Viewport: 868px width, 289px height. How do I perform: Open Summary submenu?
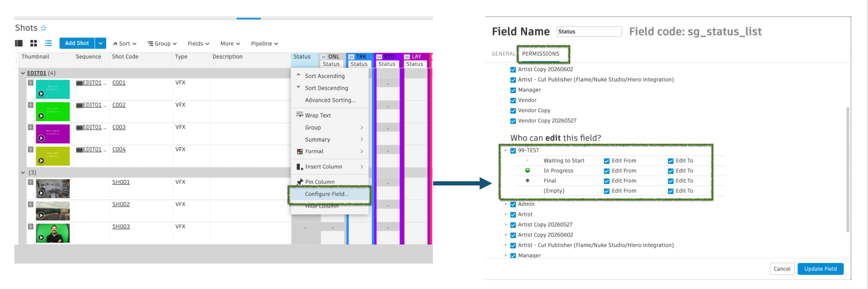click(329, 140)
